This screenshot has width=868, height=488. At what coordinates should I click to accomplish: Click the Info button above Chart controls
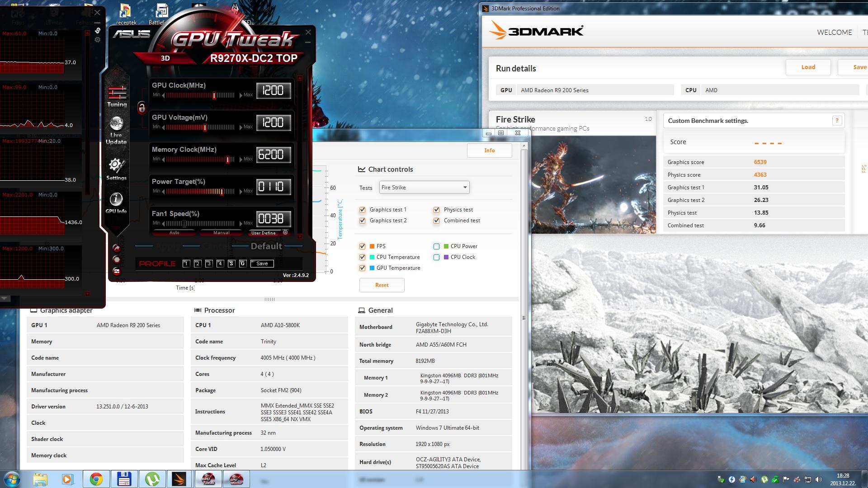(x=489, y=150)
